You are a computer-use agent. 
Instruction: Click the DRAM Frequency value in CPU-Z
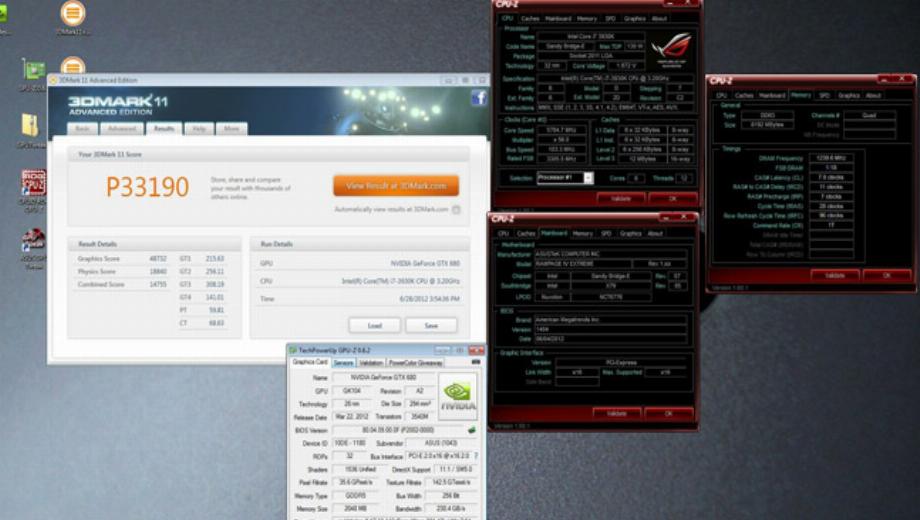(x=831, y=158)
